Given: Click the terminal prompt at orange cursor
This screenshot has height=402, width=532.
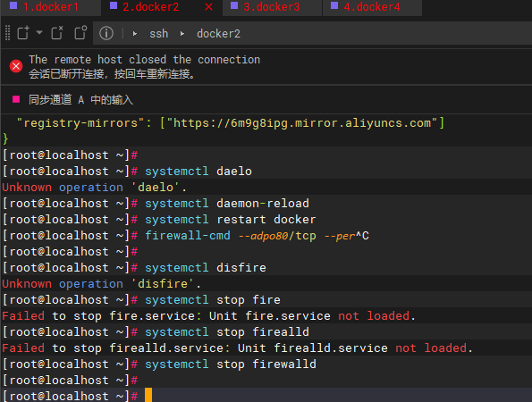Looking at the screenshot, I should point(148,395).
